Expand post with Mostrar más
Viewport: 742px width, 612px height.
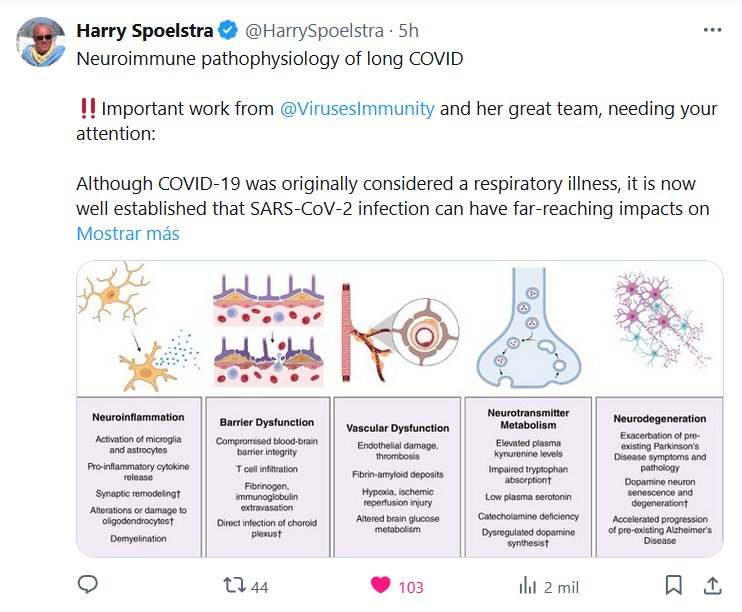[128, 234]
